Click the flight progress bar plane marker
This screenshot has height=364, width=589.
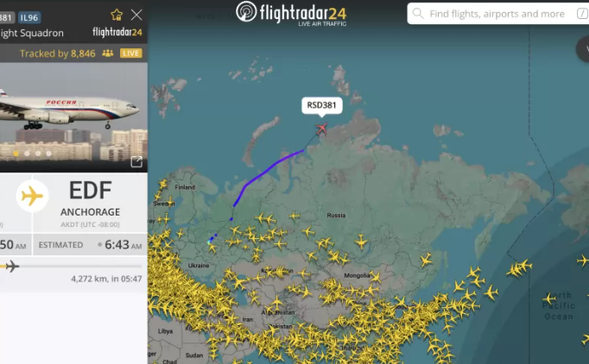pos(12,266)
